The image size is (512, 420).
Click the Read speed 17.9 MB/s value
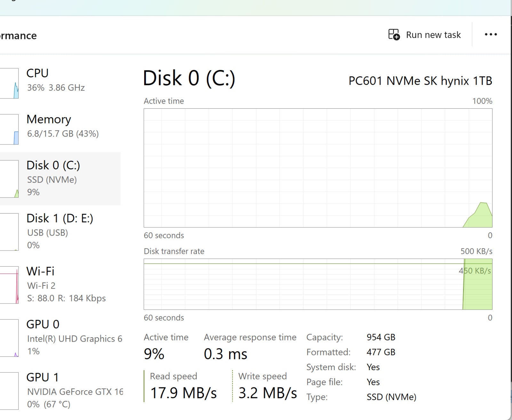(183, 393)
